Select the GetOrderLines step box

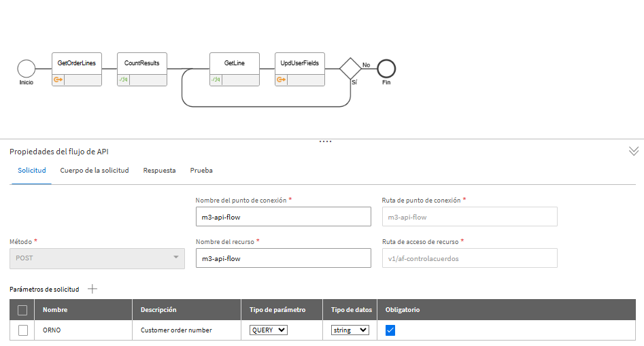(77, 69)
